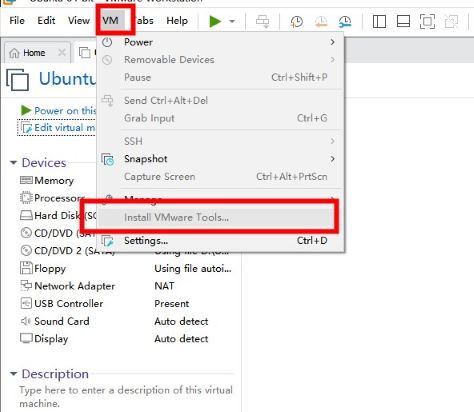
Task: Open the SSH submenu
Action: tap(221, 141)
